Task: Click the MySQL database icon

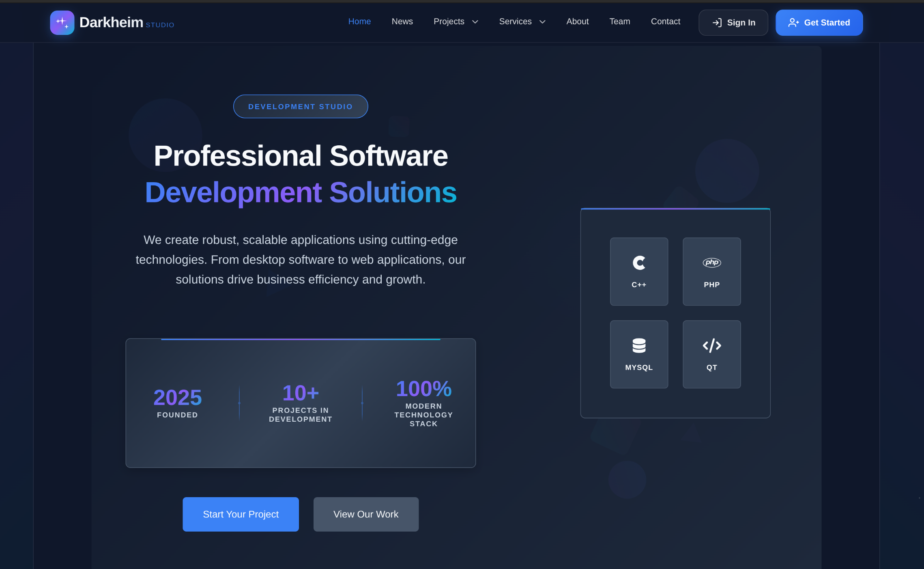Action: [639, 345]
